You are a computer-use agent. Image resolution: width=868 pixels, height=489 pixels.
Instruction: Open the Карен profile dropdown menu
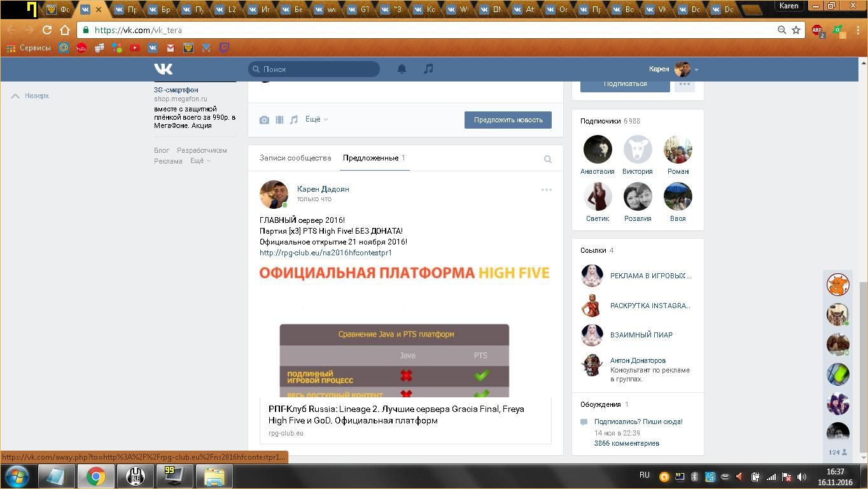(x=673, y=69)
